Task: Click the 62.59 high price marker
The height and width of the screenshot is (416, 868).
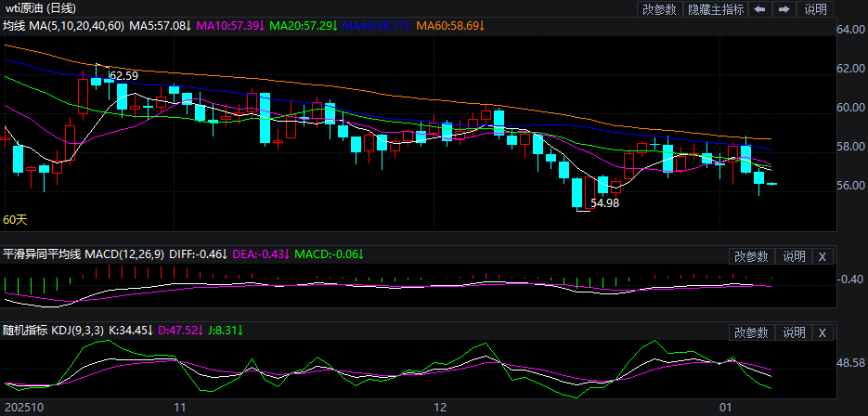Action: click(123, 75)
